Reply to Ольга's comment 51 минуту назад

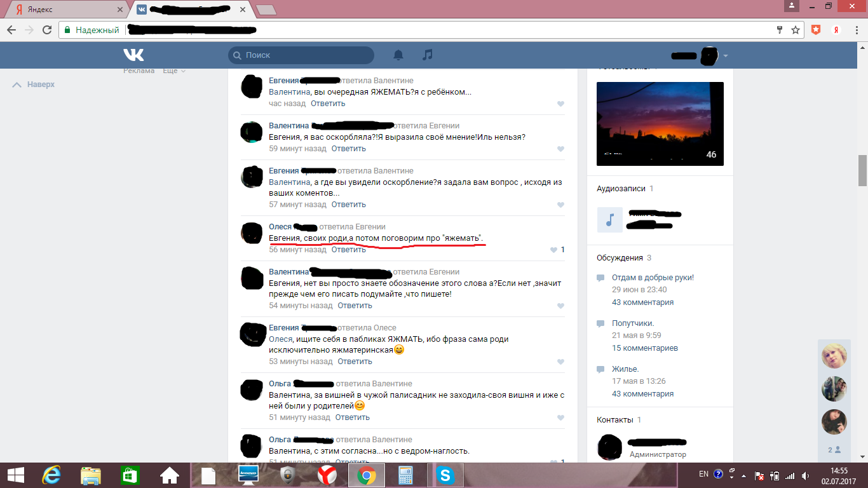(352, 417)
